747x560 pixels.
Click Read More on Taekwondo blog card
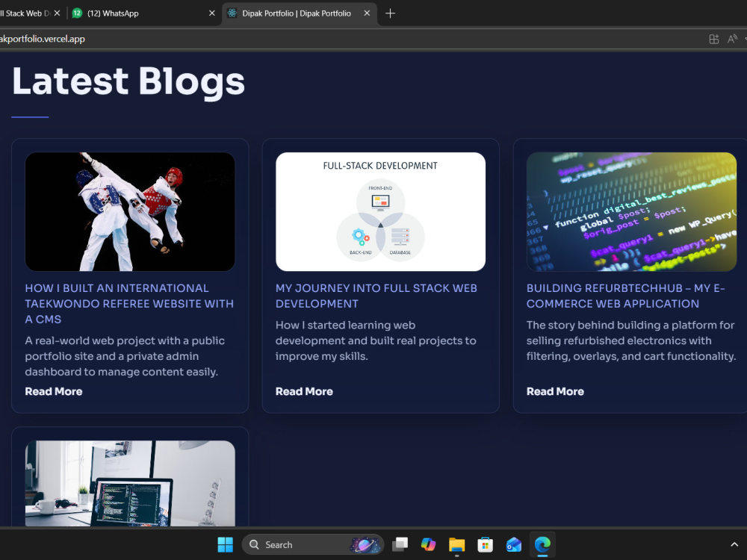click(x=54, y=391)
